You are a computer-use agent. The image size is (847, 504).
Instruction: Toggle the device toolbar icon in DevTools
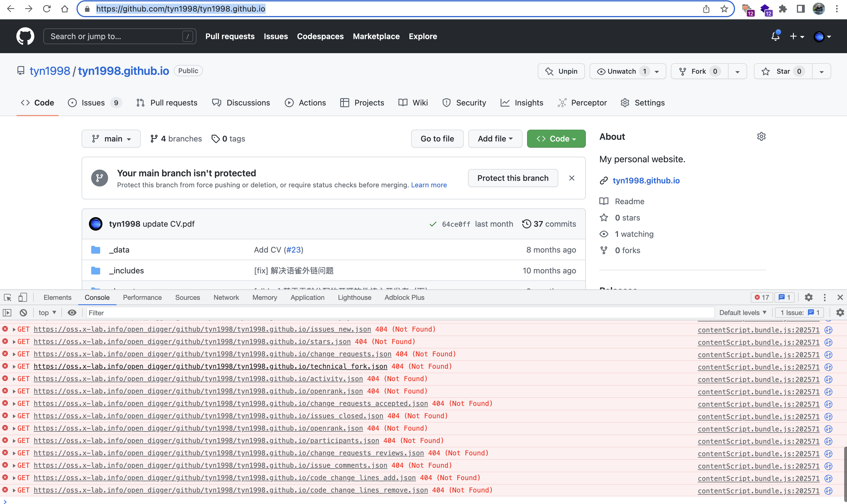pos(23,298)
